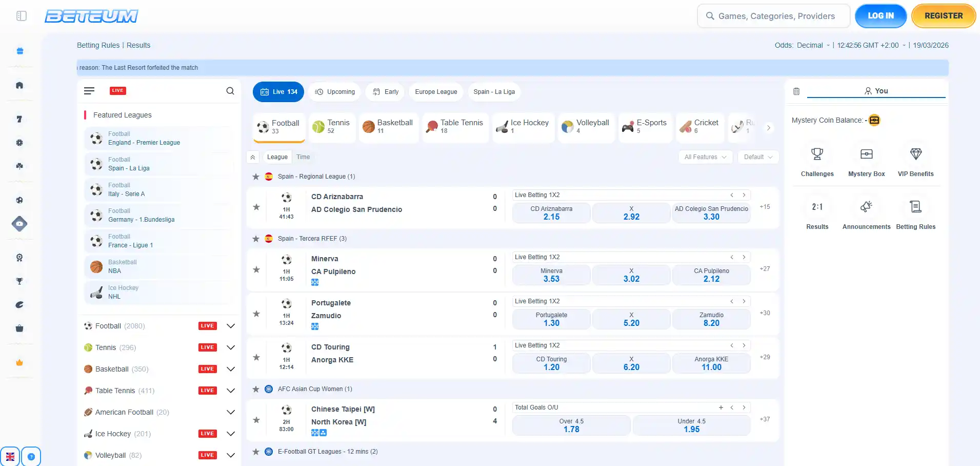Bet on Over 4.5 at 1.78

click(571, 425)
